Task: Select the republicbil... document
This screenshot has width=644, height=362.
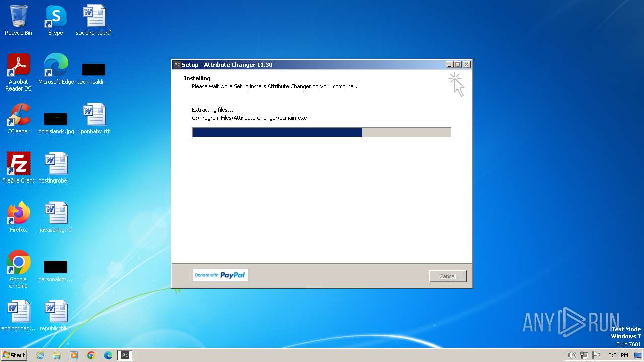Action: point(56,315)
